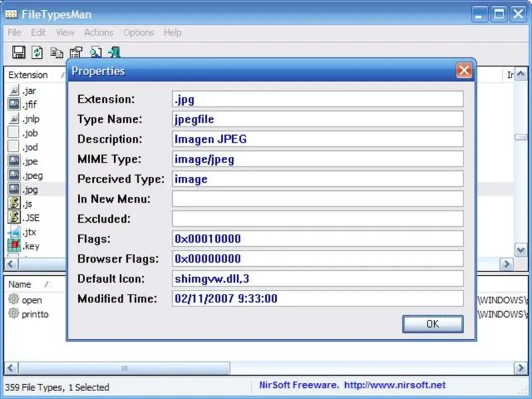Click the 359 File Types status text
This screenshot has width=532, height=399.
(x=35, y=387)
